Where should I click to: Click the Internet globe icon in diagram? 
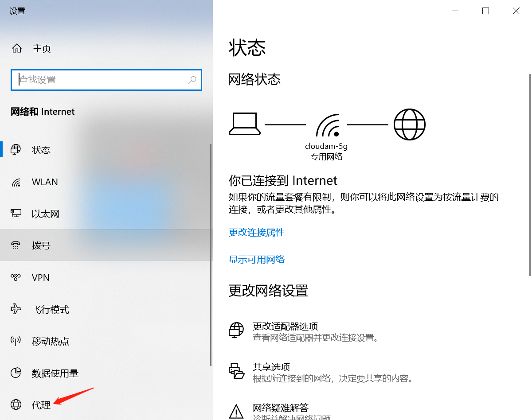click(410, 124)
